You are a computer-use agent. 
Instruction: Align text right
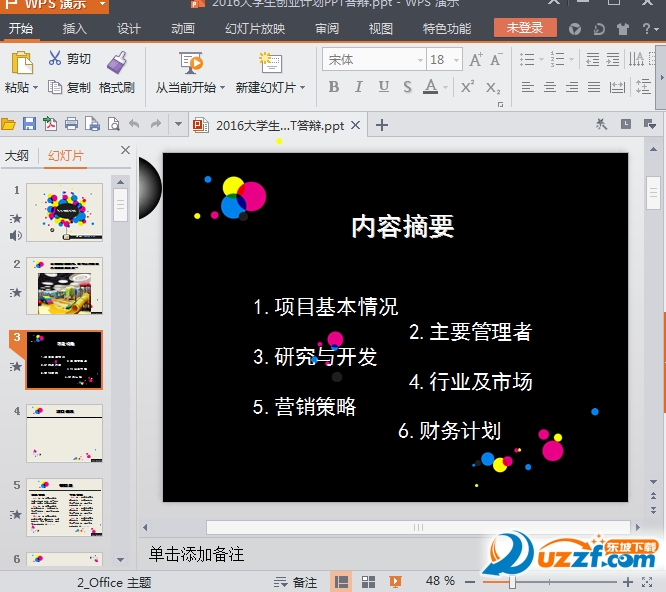(572, 87)
